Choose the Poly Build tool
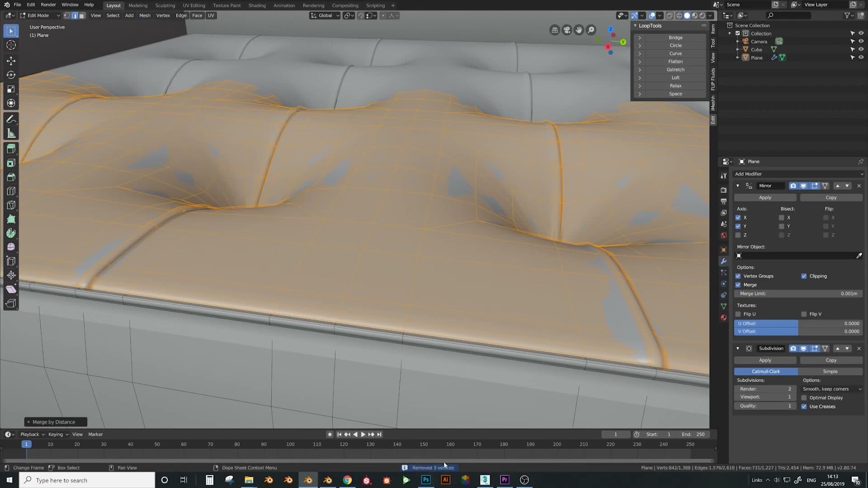 [x=11, y=219]
